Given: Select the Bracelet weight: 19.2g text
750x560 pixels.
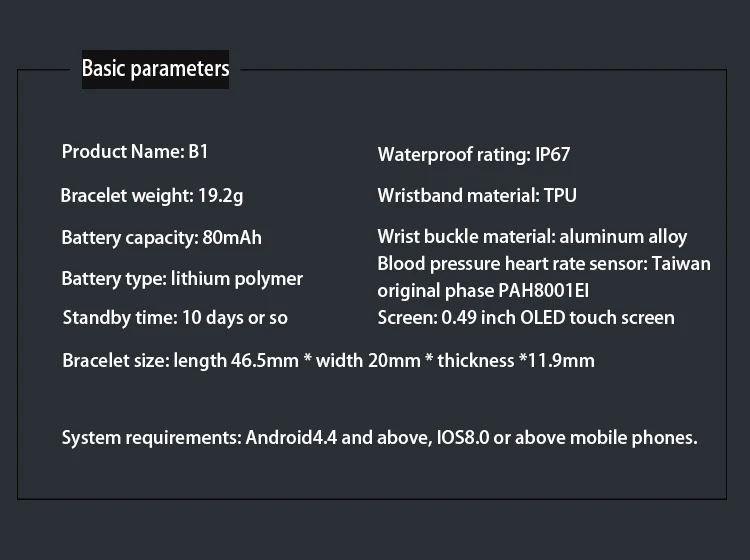Looking at the screenshot, I should (152, 195).
